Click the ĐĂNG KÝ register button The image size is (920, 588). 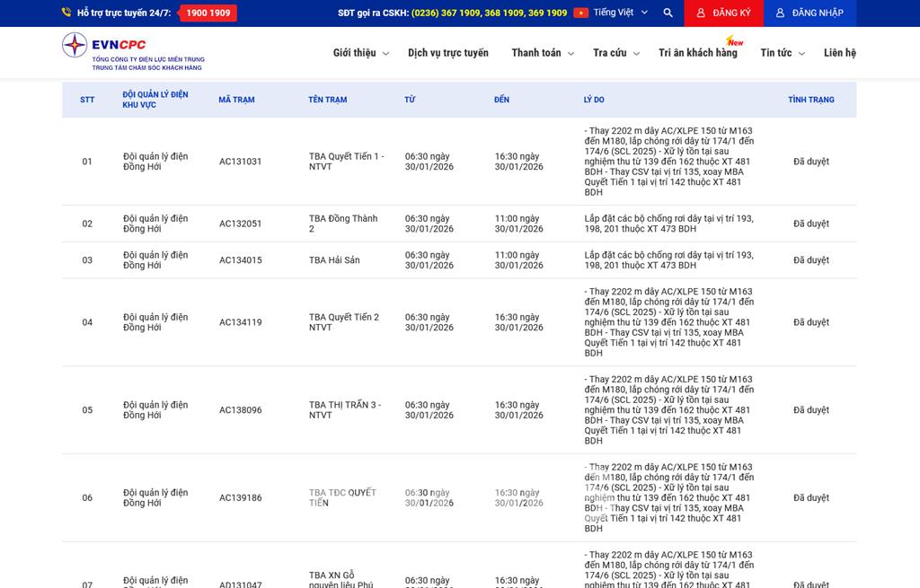click(x=723, y=13)
